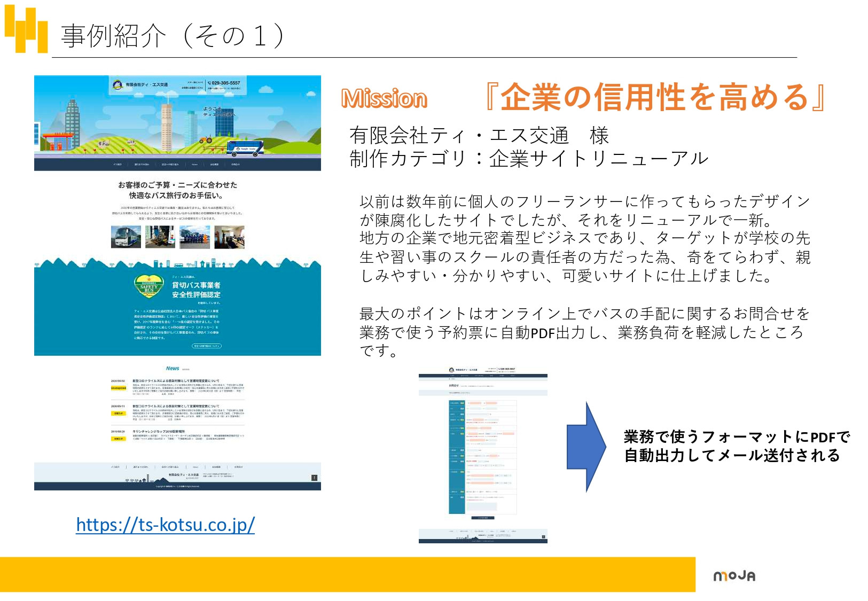Click the scroll-to-top arrow in the site footer

tap(314, 478)
